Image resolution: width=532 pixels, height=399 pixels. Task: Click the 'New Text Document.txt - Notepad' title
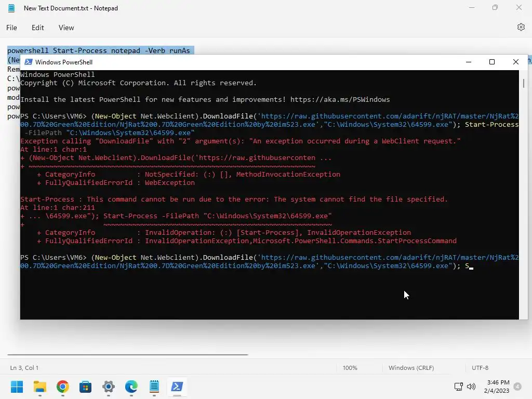tap(71, 8)
